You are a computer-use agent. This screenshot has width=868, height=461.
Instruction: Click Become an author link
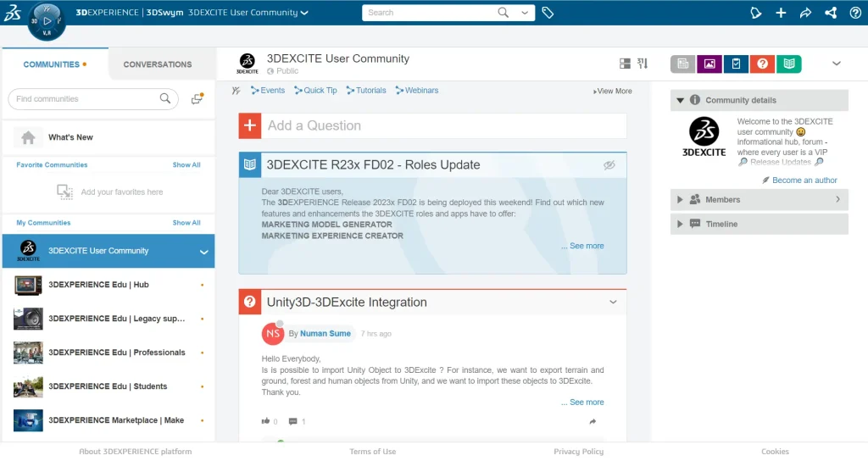804,181
